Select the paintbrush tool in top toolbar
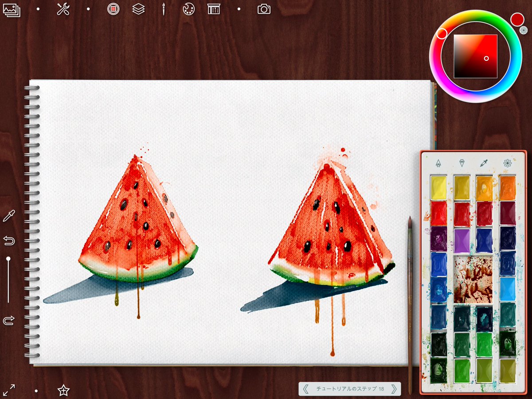Viewport: 532px width, 399px height. click(x=164, y=9)
